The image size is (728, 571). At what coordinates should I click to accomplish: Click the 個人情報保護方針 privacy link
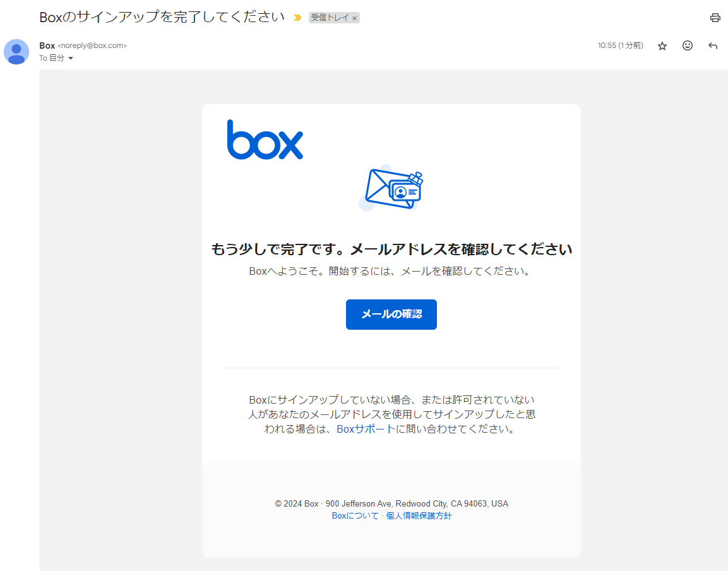pyautogui.click(x=418, y=516)
